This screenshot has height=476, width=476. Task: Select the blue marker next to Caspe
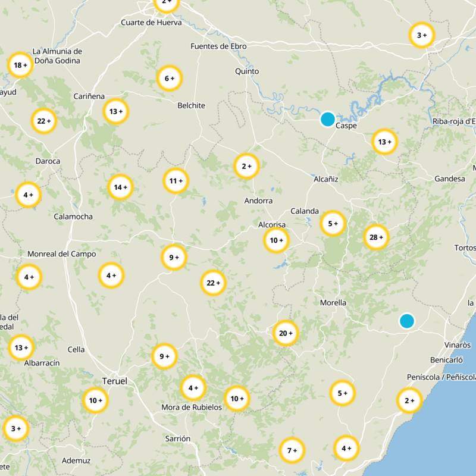[327, 120]
